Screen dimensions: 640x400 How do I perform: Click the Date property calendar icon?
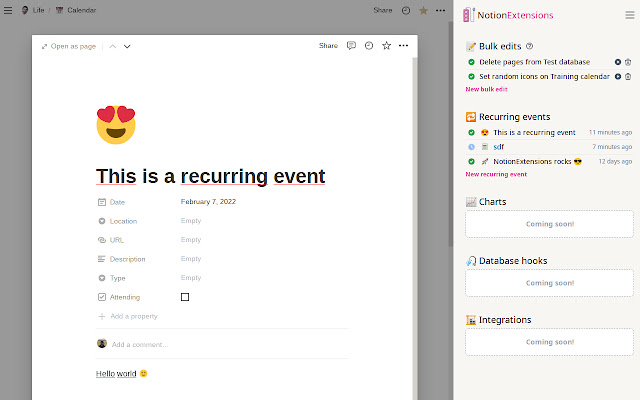(x=102, y=202)
